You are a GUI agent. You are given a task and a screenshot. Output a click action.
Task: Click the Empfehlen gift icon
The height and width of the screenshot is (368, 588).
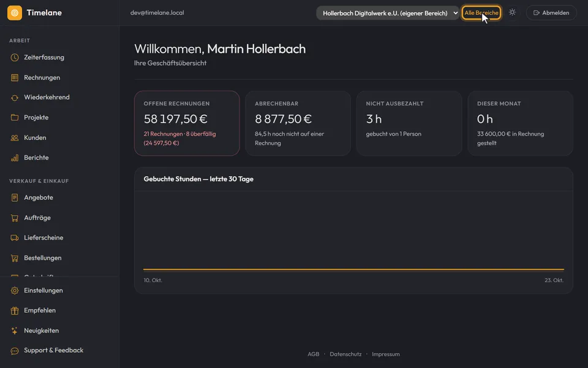tap(15, 310)
